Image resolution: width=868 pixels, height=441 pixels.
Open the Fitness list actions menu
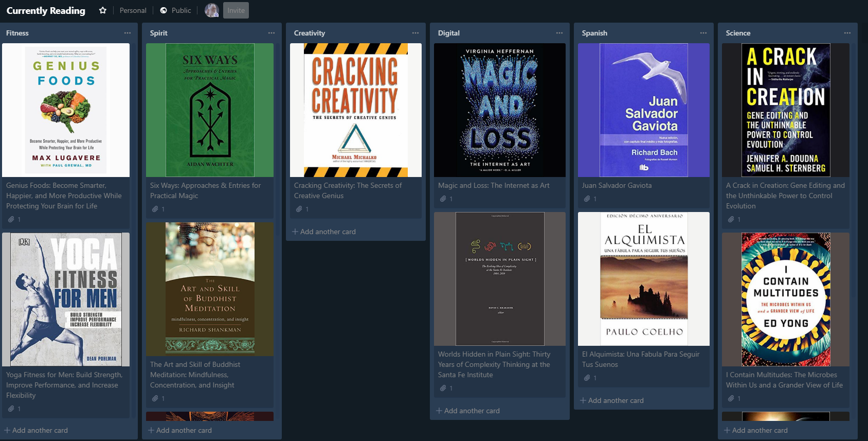pyautogui.click(x=128, y=33)
